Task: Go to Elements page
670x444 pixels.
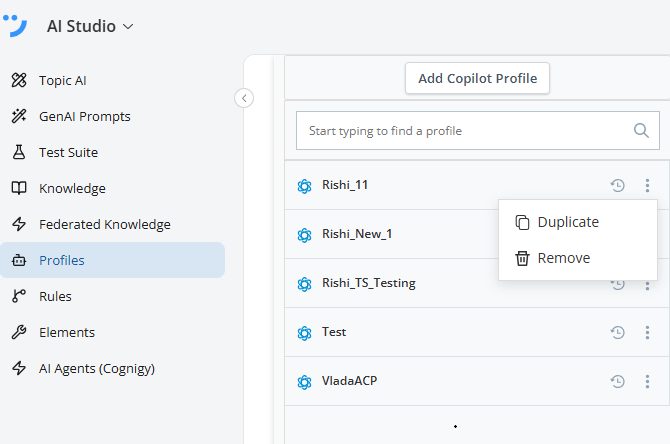Action: coord(67,332)
